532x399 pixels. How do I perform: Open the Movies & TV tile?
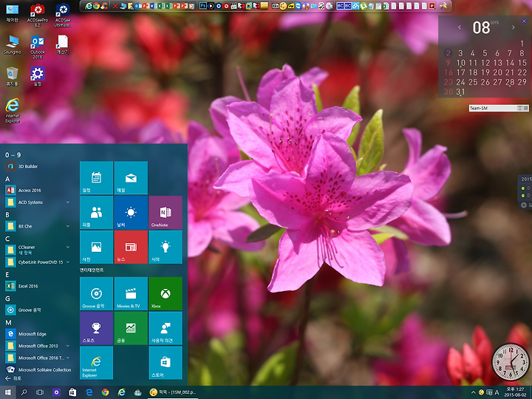[131, 293]
